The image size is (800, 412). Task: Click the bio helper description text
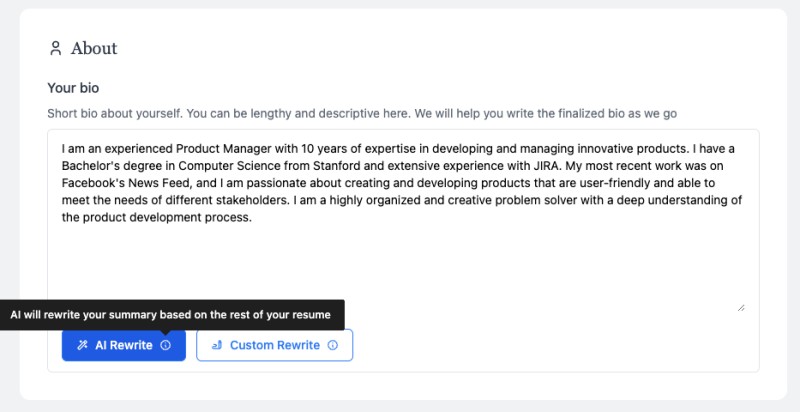[362, 113]
